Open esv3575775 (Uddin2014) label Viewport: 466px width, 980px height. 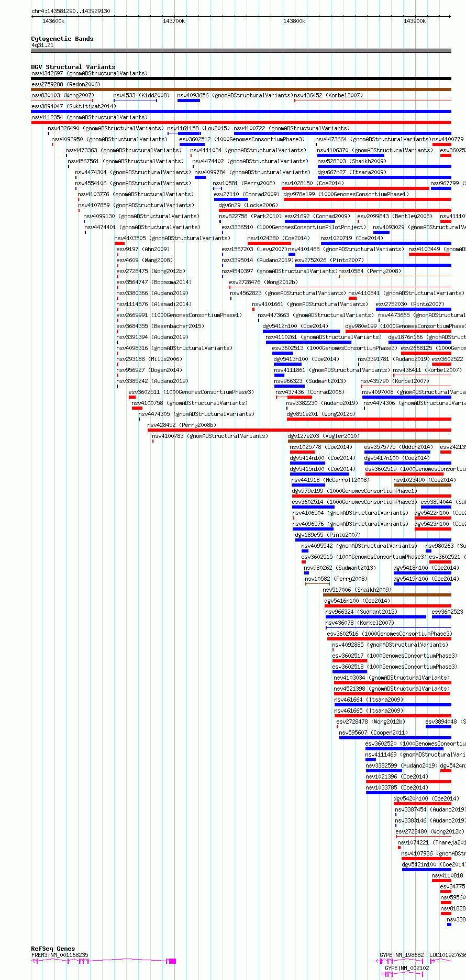coord(398,447)
